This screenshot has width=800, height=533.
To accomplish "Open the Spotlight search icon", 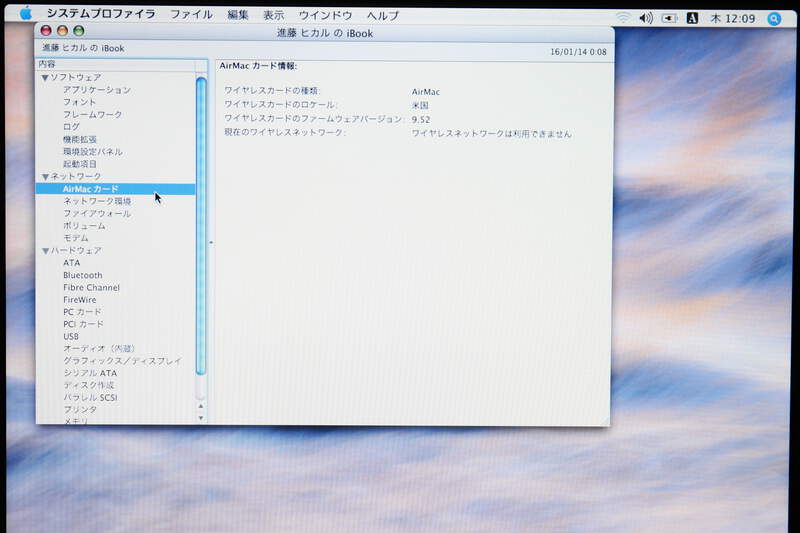I will coord(774,19).
